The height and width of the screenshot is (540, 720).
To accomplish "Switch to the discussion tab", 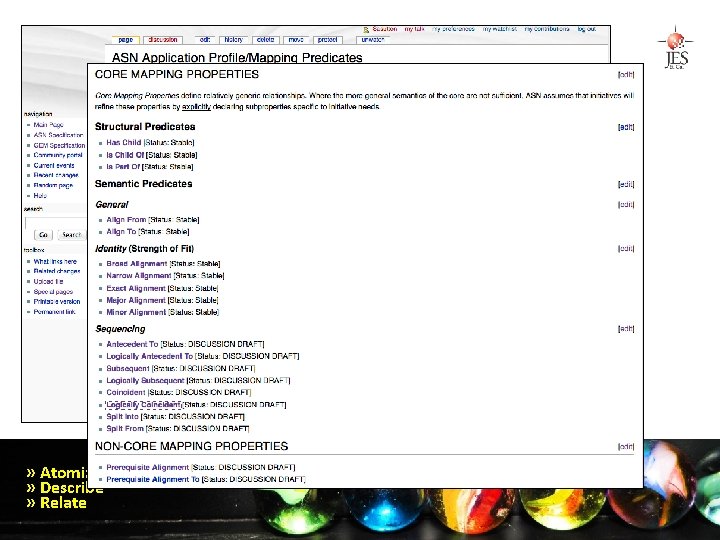I will (163, 40).
